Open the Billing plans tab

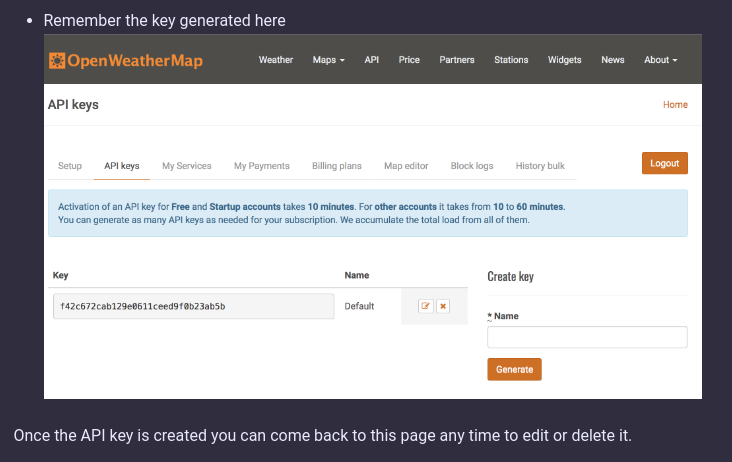(x=337, y=166)
